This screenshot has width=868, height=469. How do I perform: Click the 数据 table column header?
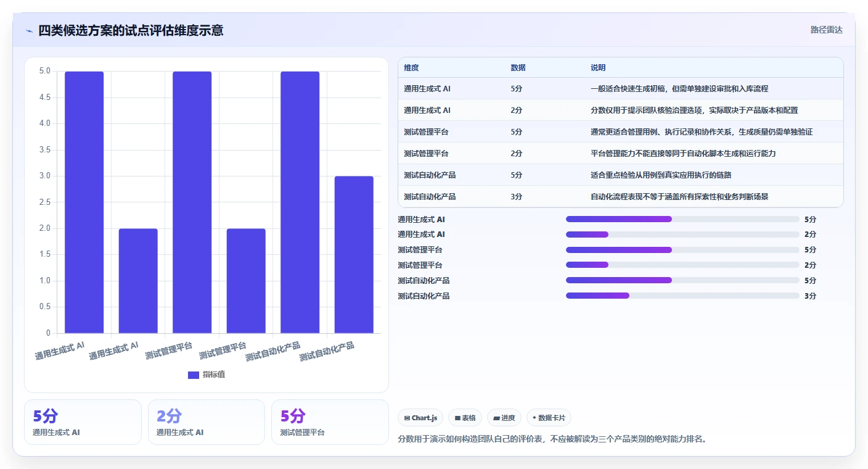point(518,68)
